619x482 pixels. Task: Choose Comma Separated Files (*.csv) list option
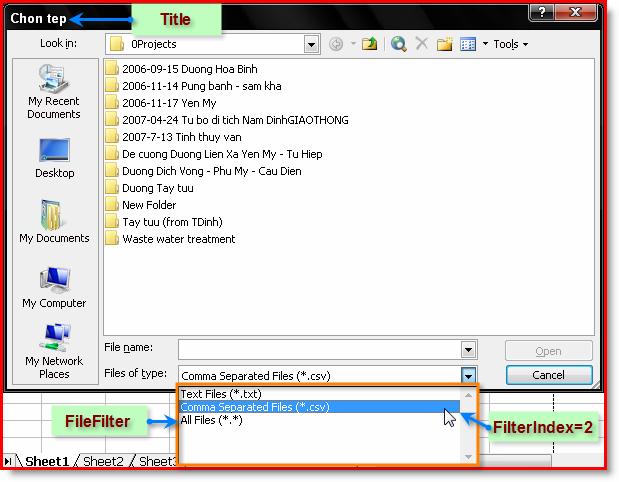319,407
